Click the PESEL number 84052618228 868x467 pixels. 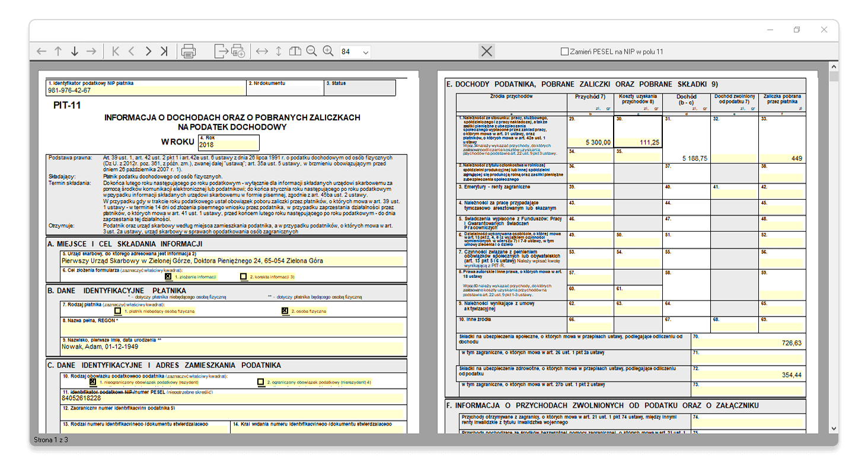coord(82,399)
